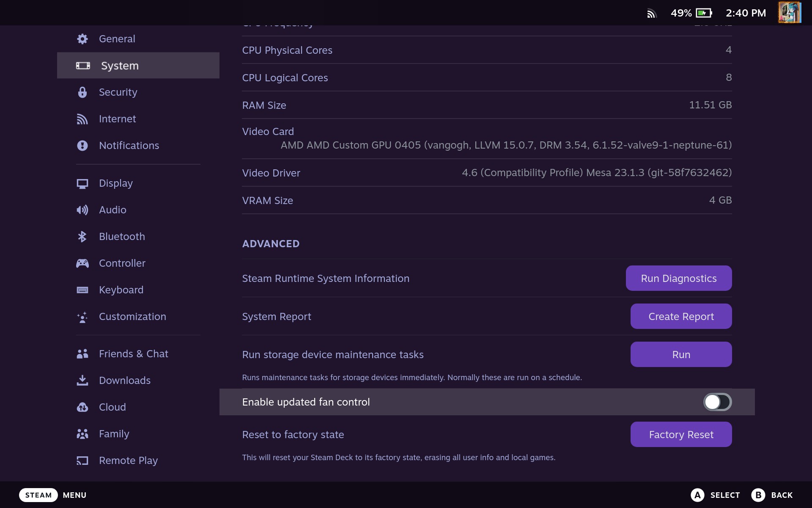Go to Internet settings
This screenshot has height=508, width=812.
[x=138, y=119]
